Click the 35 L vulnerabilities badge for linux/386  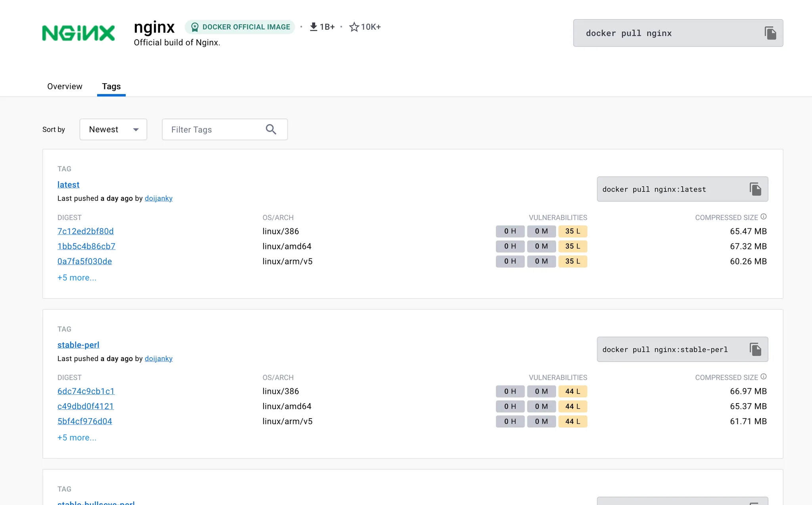[573, 231]
